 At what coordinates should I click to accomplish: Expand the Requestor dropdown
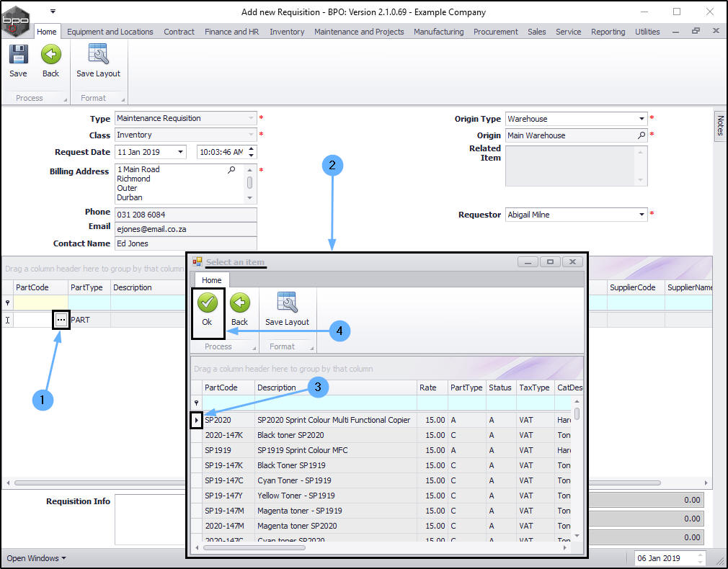coord(642,215)
